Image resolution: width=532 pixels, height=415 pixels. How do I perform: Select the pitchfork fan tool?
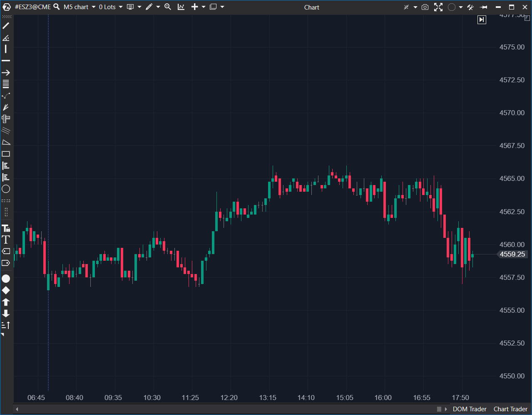(6, 107)
